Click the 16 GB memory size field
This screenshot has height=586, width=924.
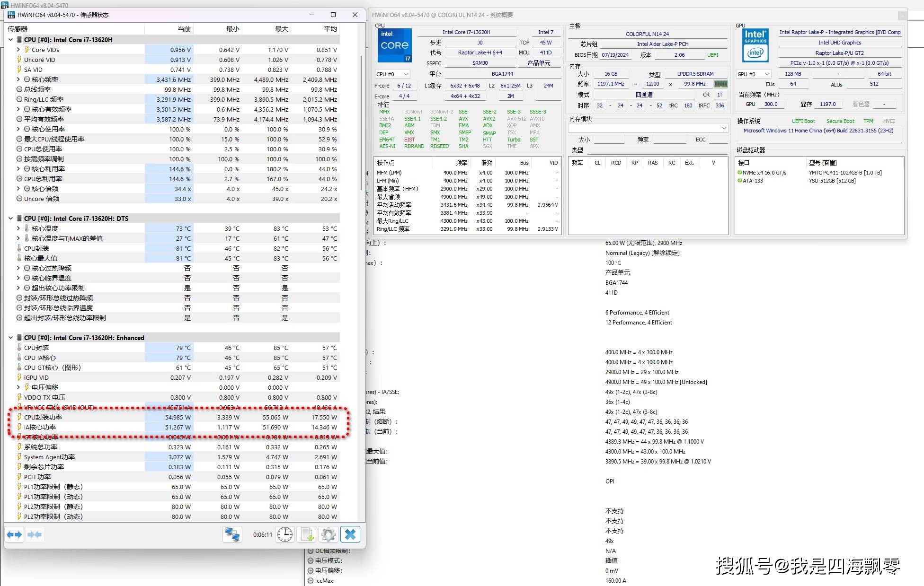[611, 74]
